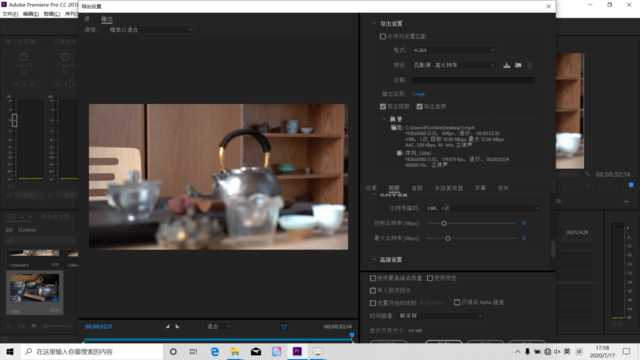Click the blue current timecode under preview

point(98,327)
